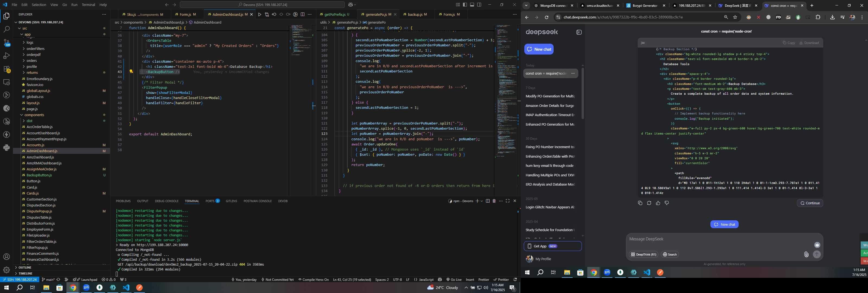Open the VS Code Accounts icon
Image resolution: width=868 pixels, height=293 pixels.
click(x=7, y=257)
